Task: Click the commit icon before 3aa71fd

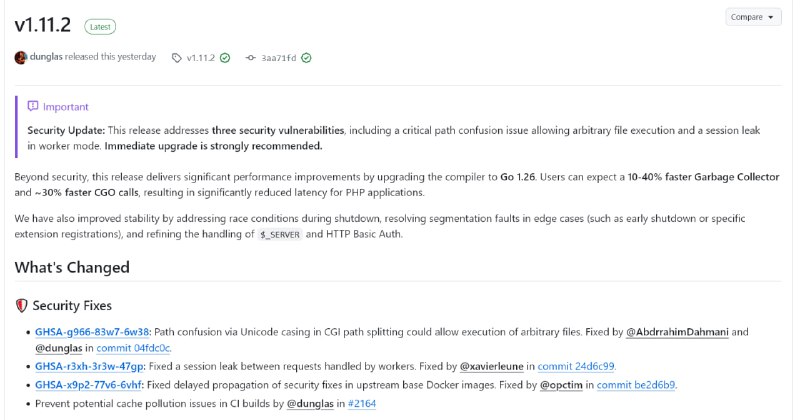Action: 251,58
